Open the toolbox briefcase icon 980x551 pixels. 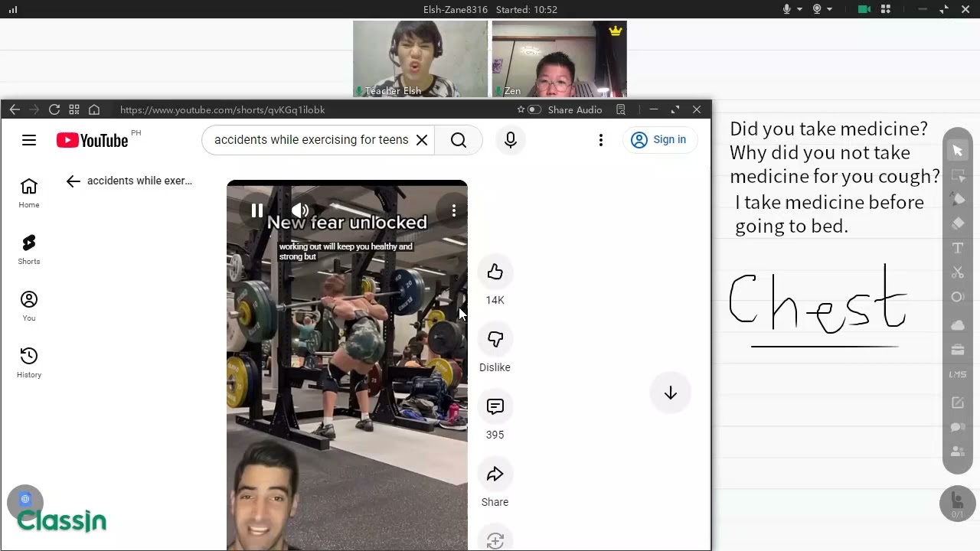958,350
